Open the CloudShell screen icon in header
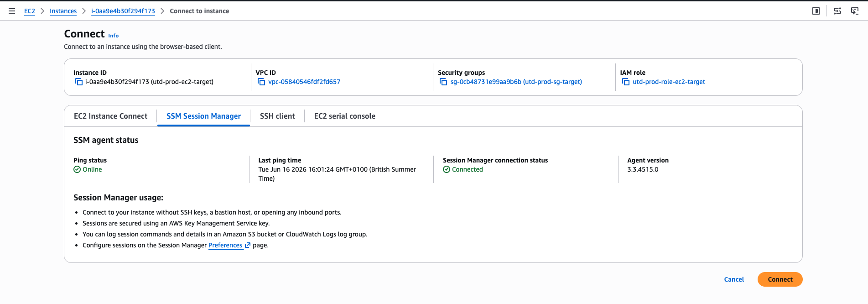Image resolution: width=868 pixels, height=304 pixels. click(855, 11)
